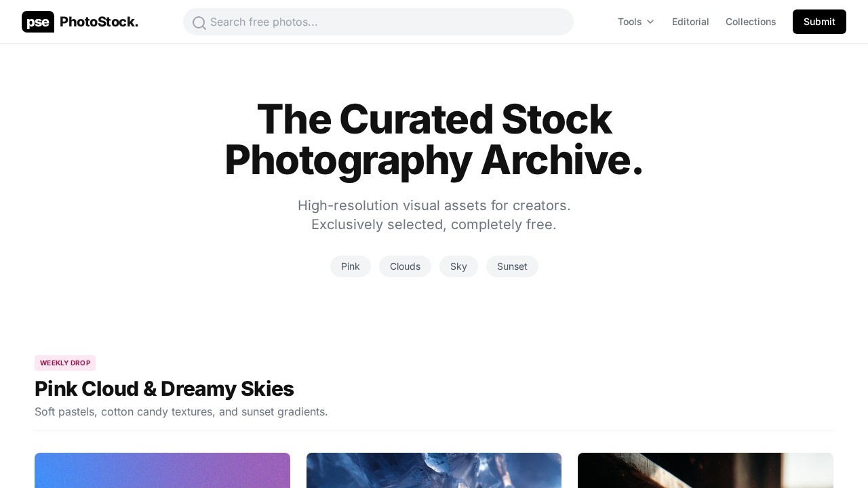The height and width of the screenshot is (488, 868).
Task: Click the Pink Cloud & Dreamy Skies heading
Action: [164, 388]
